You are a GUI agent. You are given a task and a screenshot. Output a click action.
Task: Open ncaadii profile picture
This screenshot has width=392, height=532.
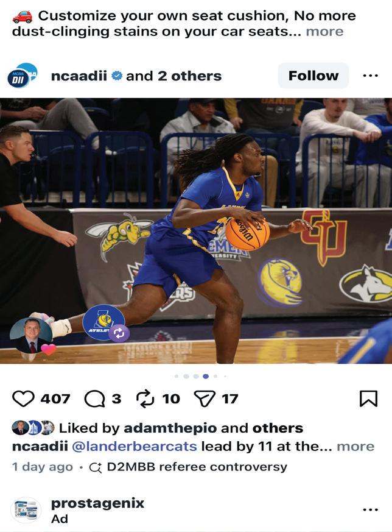point(23,76)
